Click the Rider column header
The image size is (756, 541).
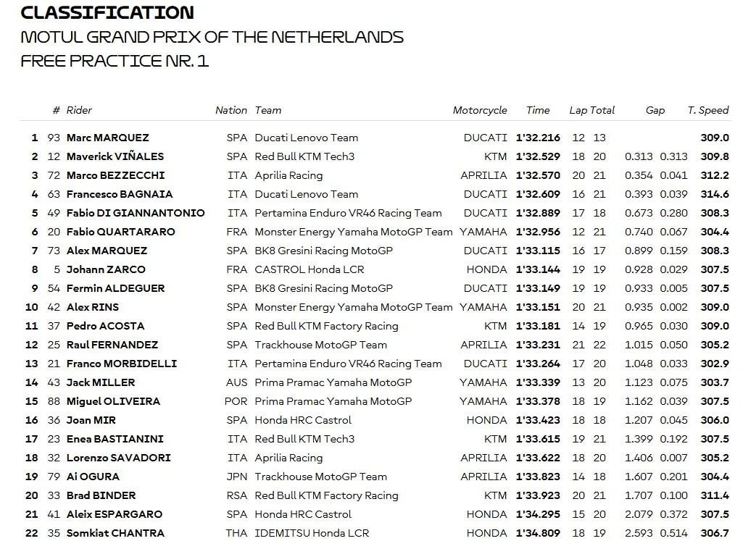click(x=79, y=110)
